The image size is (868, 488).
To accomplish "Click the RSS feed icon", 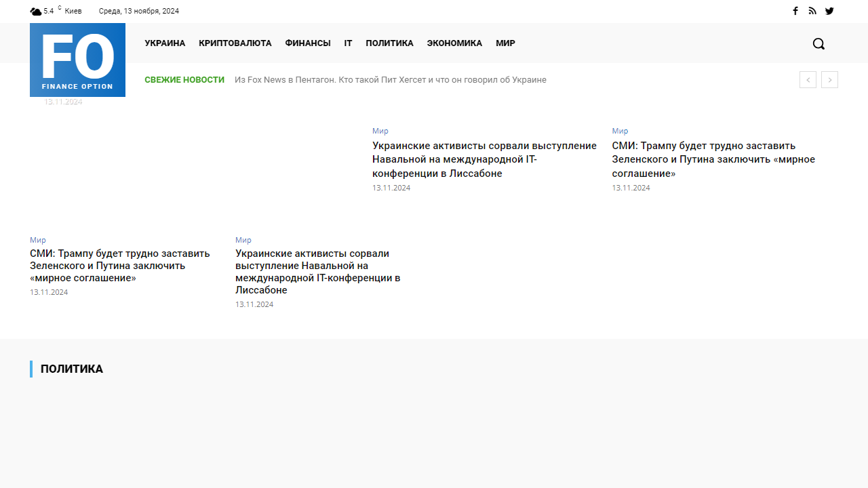I will tap(812, 11).
